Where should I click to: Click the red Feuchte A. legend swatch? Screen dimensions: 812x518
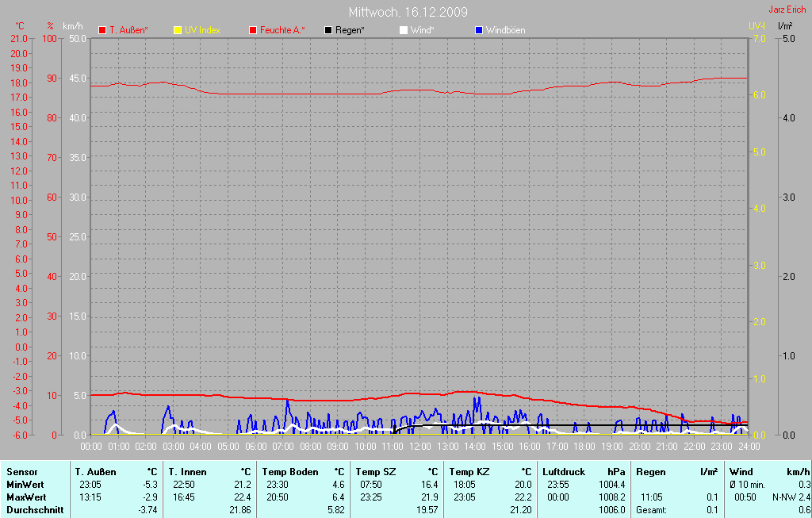pyautogui.click(x=253, y=30)
